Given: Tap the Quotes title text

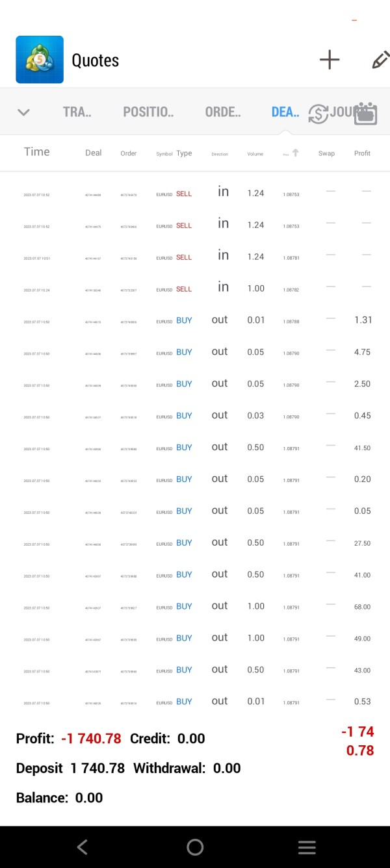Looking at the screenshot, I should coord(95,60).
